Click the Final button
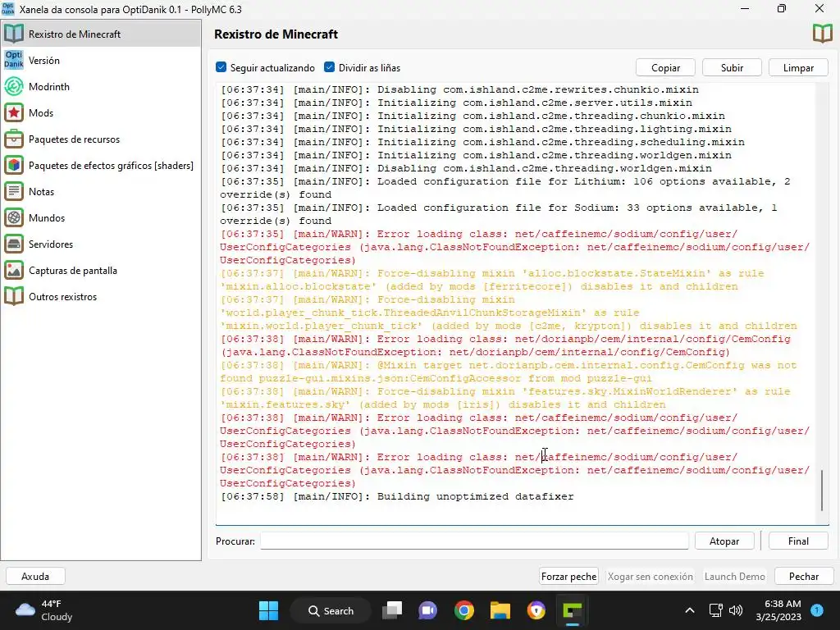This screenshot has width=840, height=630. point(798,541)
